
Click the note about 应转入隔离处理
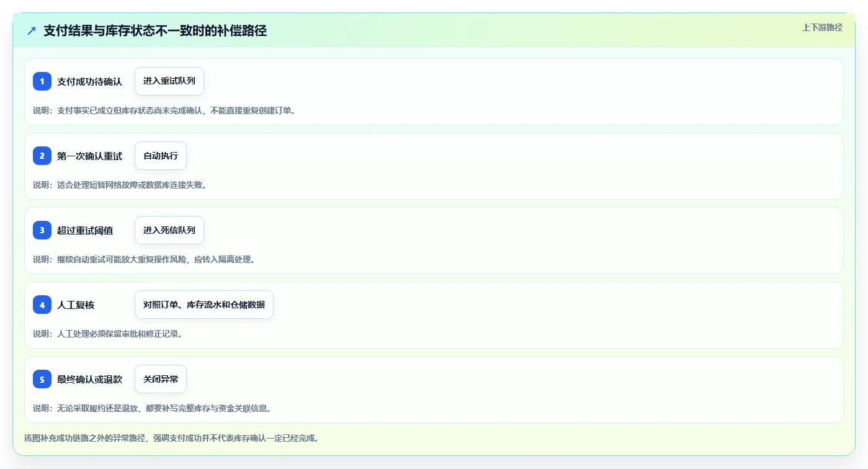coord(144,259)
